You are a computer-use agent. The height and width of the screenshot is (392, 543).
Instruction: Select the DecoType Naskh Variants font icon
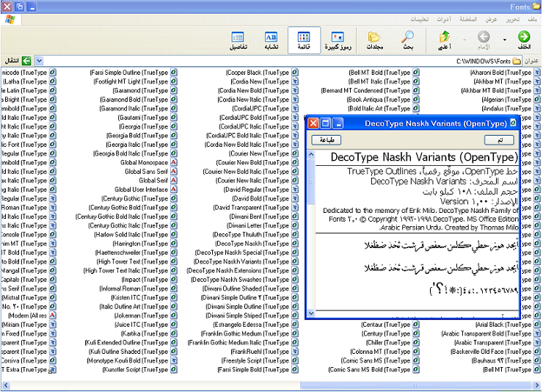click(295, 261)
